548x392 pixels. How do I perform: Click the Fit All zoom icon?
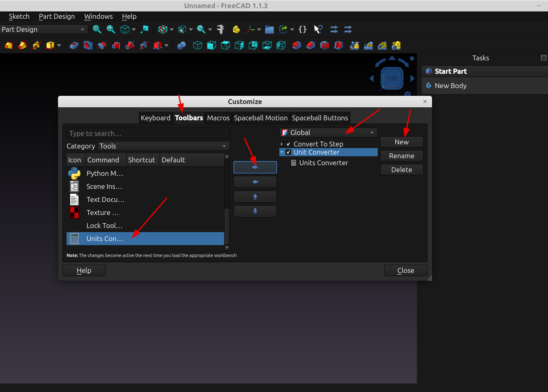(97, 29)
